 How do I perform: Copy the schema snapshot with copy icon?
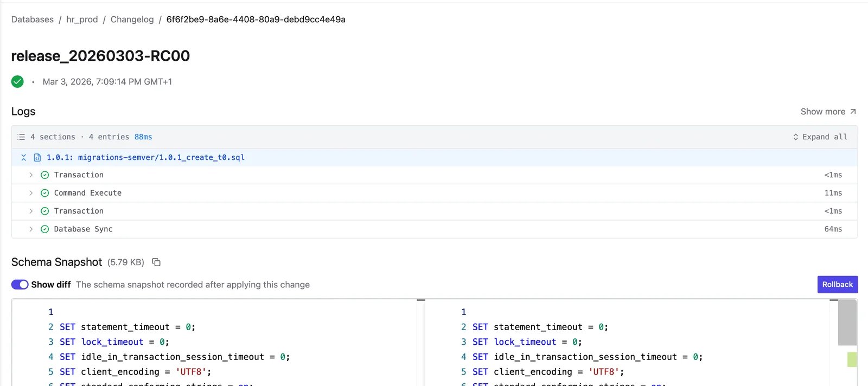click(x=156, y=262)
